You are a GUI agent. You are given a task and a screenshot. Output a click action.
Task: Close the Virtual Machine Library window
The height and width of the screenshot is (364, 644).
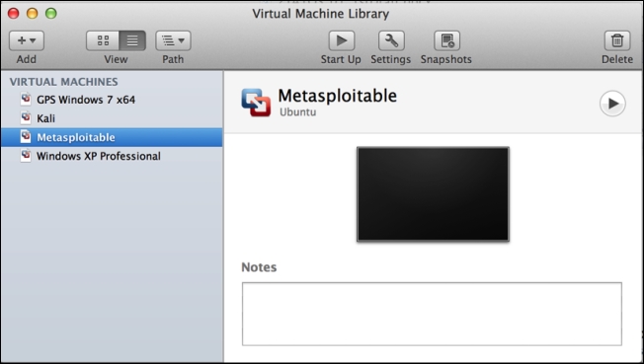click(x=13, y=13)
